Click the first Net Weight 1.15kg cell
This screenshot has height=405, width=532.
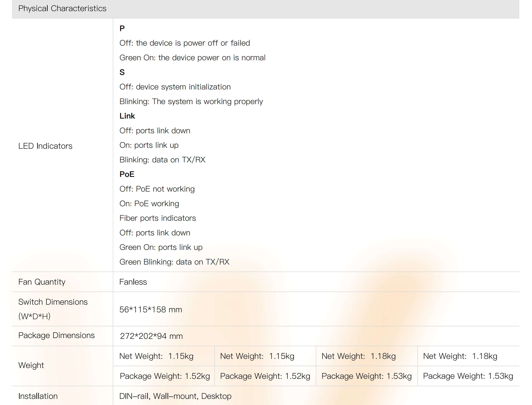(156, 356)
